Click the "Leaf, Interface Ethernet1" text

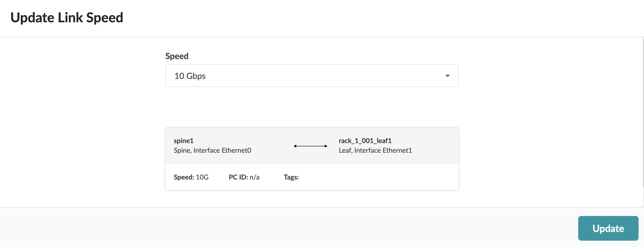coord(375,150)
